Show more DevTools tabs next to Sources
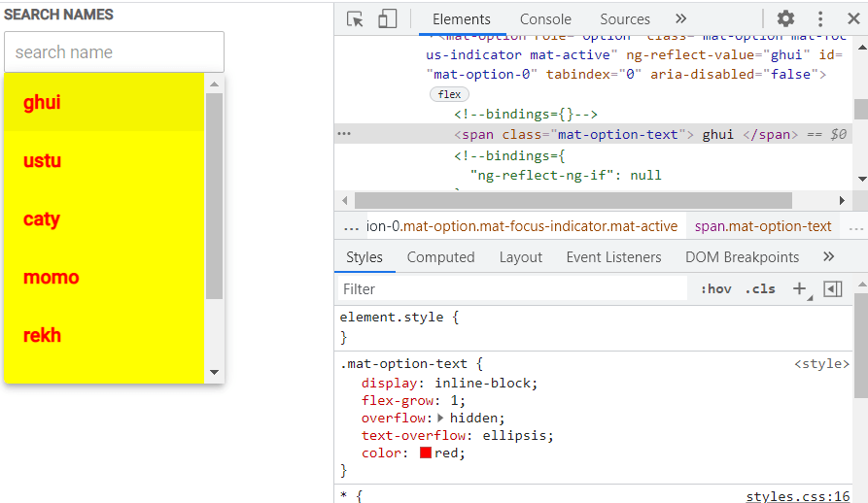The image size is (868, 503). 681,18
